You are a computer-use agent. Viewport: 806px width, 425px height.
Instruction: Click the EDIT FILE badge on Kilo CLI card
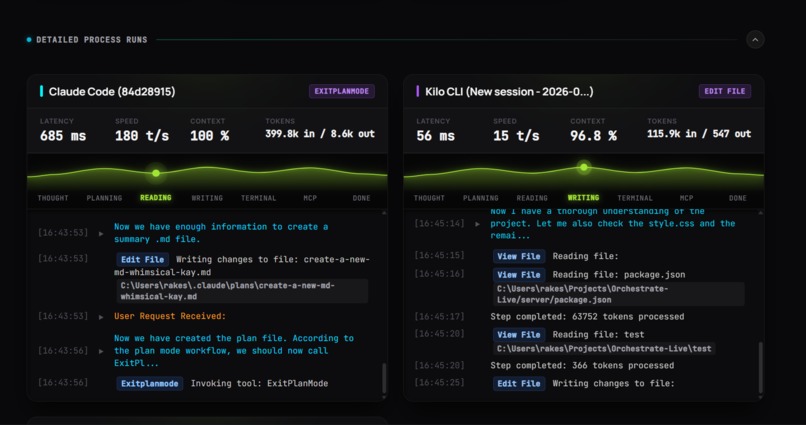[725, 91]
